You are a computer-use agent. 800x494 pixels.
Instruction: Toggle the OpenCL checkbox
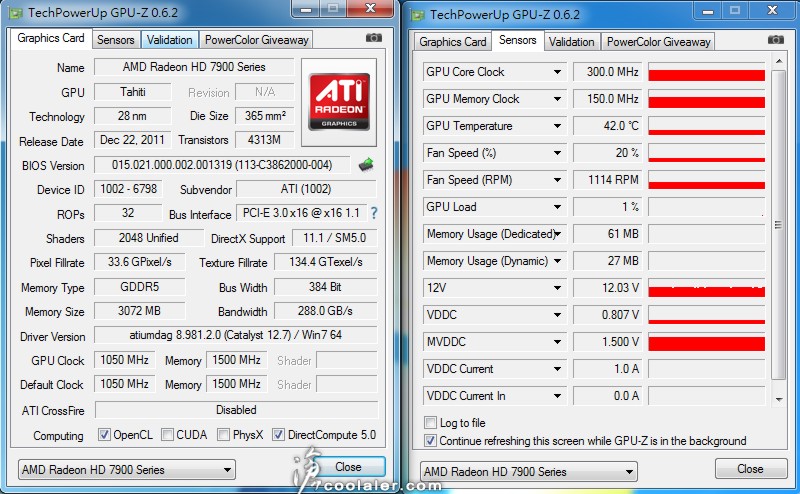tap(104, 435)
